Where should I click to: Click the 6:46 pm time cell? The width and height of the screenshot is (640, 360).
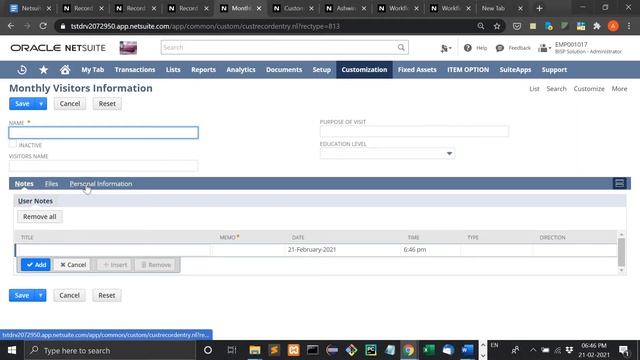[x=415, y=250]
